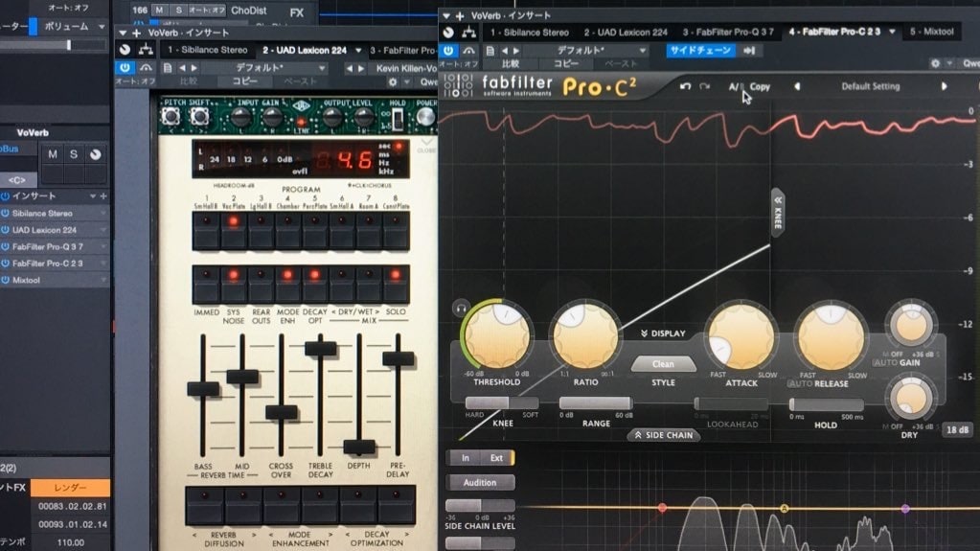The image size is (980, 551).
Task: Solo the VoVerb channel with S
Action: (74, 154)
